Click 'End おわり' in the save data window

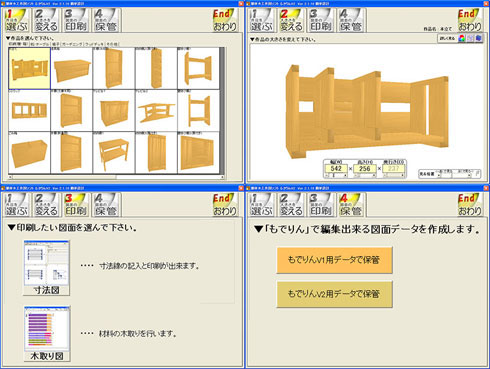click(470, 205)
